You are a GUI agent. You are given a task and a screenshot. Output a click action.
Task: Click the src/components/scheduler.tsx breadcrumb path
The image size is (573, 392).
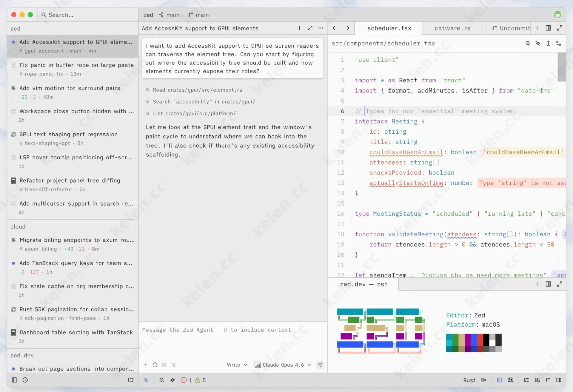(x=383, y=44)
